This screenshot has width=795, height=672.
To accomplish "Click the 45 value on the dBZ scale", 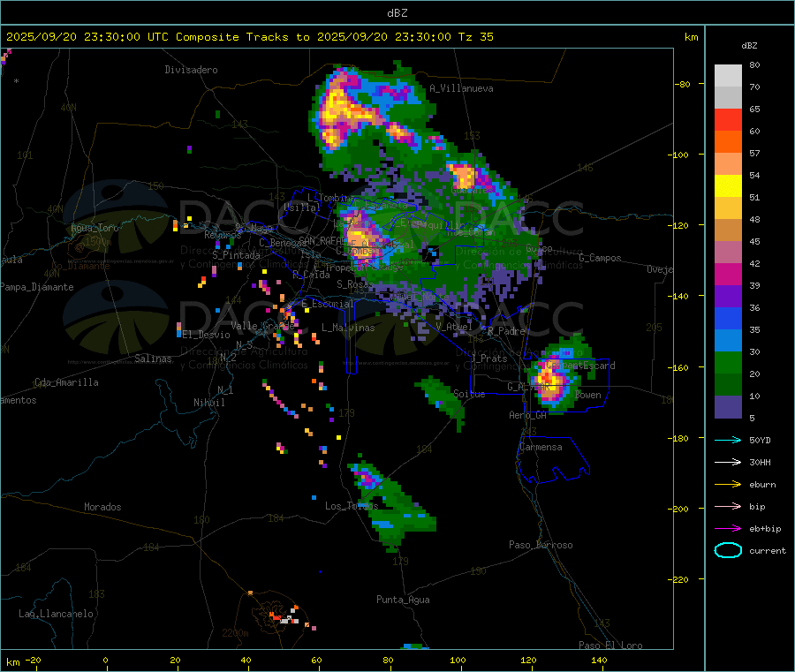I will click(754, 241).
